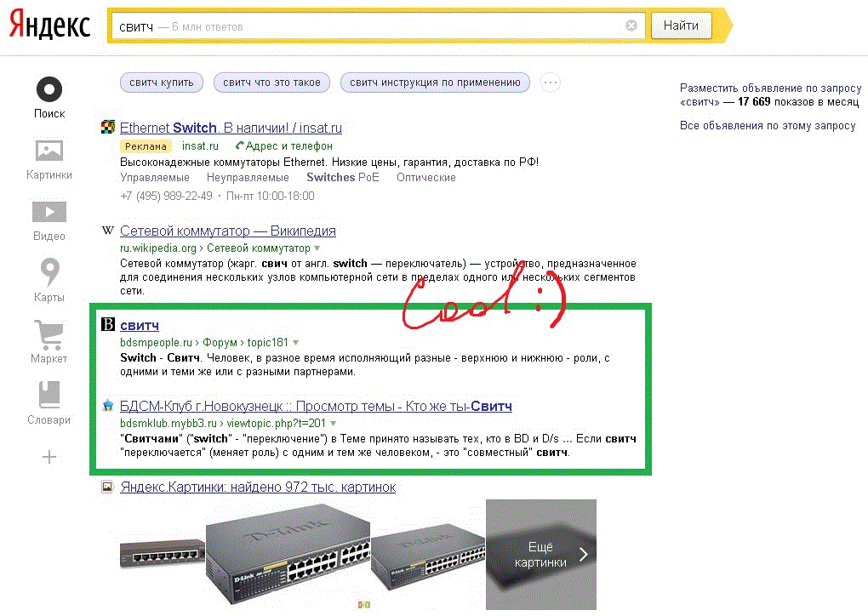
Task: Click the 'Форум' breadcrumb in bdsmpeople.ru result
Action: [x=220, y=343]
